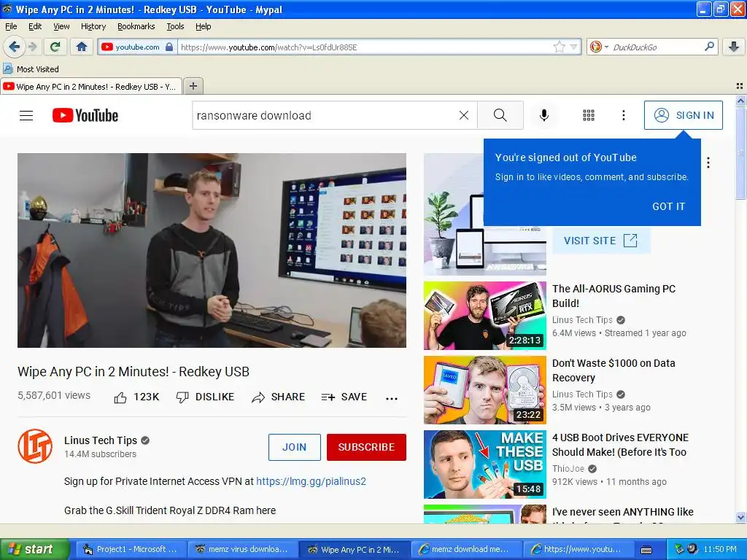This screenshot has width=747, height=560.
Task: Click the address bar URL field
Action: (x=365, y=47)
